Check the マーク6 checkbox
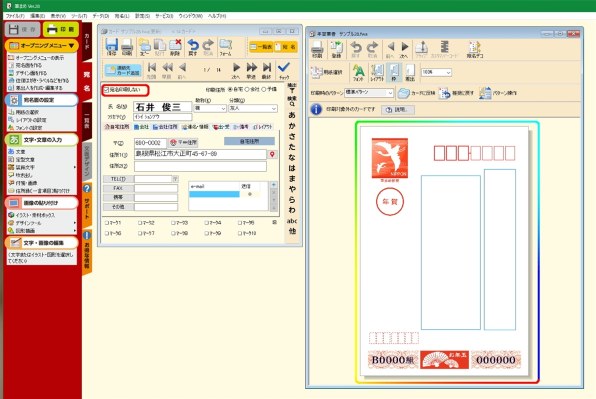Viewport: 596px width, 399px height. 107,233
